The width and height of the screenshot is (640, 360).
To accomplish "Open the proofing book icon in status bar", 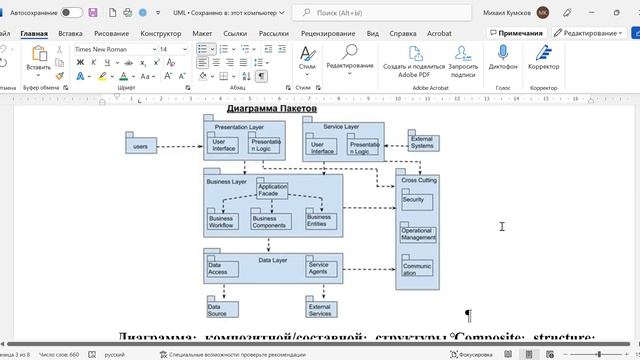I will [92, 355].
